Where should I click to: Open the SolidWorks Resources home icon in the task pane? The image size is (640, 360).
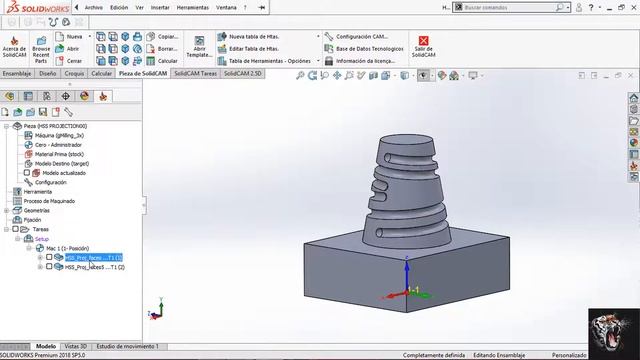[633, 98]
